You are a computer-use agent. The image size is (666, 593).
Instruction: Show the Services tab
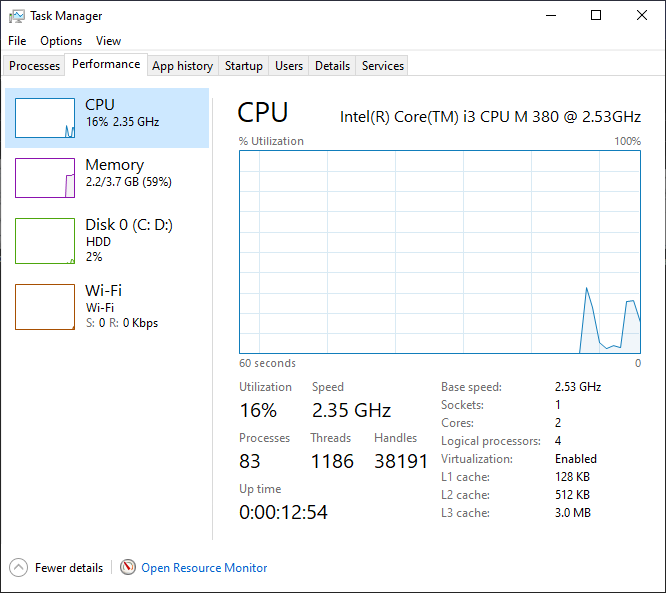(x=383, y=66)
